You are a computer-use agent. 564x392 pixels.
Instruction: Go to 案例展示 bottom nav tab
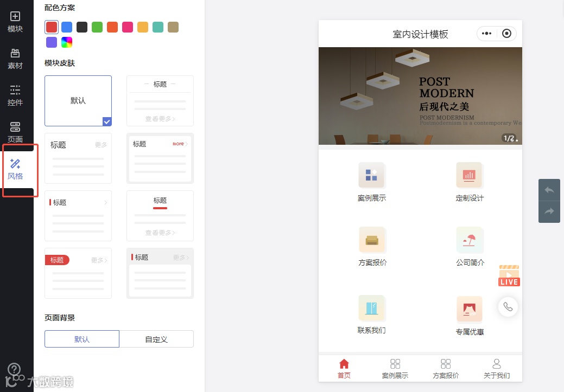(x=395, y=369)
